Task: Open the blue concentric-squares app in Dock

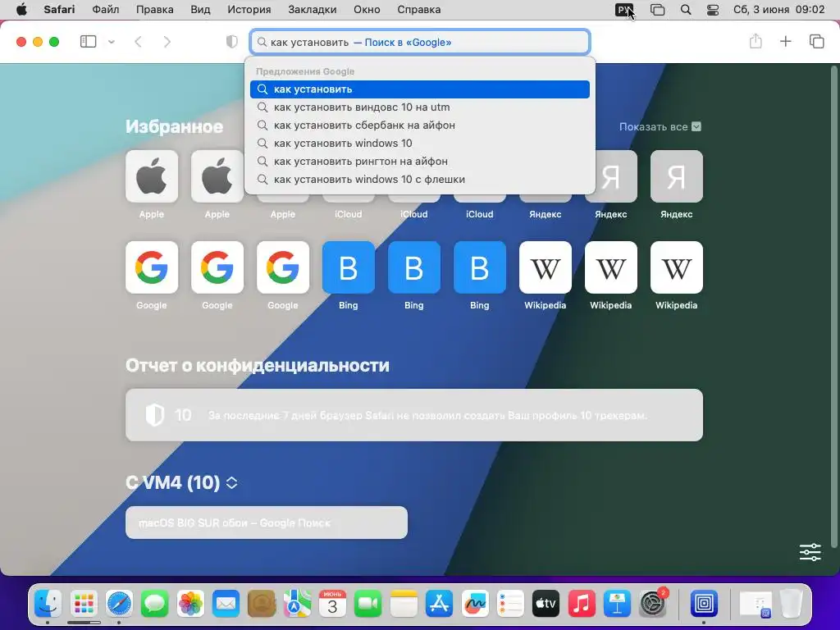Action: point(703,605)
